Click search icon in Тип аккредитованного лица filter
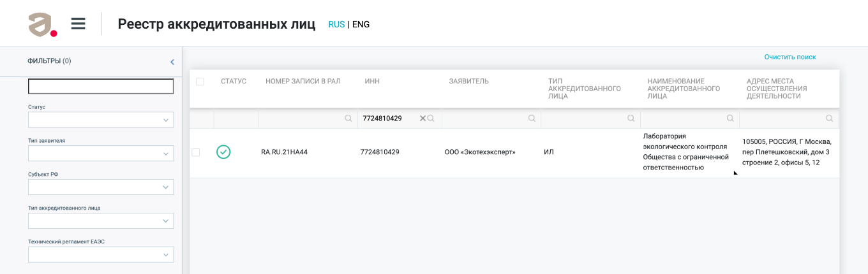This screenshot has width=868, height=274. 631,119
